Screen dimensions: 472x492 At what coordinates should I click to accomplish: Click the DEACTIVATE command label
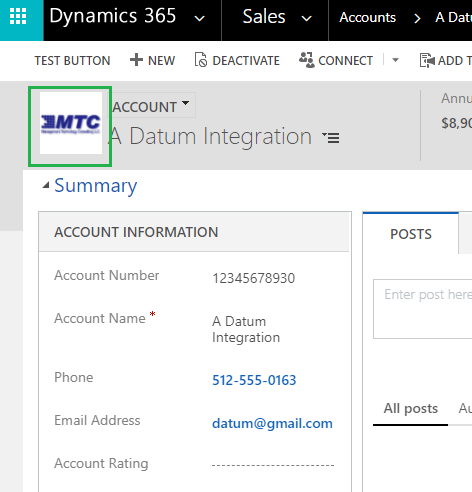pyautogui.click(x=246, y=61)
